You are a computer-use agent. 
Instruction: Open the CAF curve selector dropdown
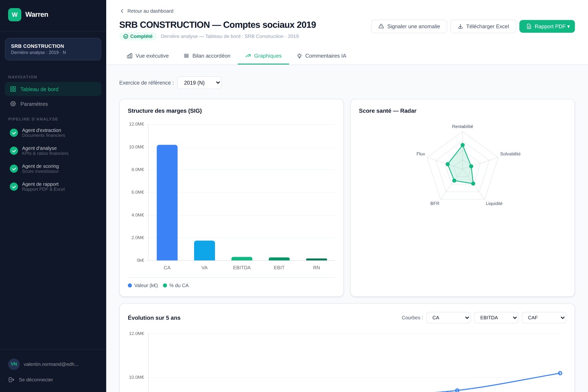tap(544, 318)
